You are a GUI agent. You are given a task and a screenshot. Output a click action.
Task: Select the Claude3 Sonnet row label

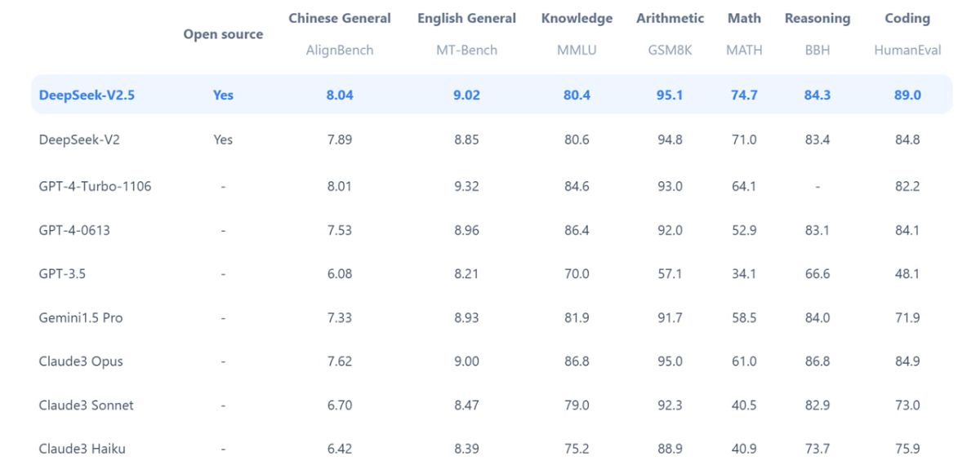click(86, 405)
